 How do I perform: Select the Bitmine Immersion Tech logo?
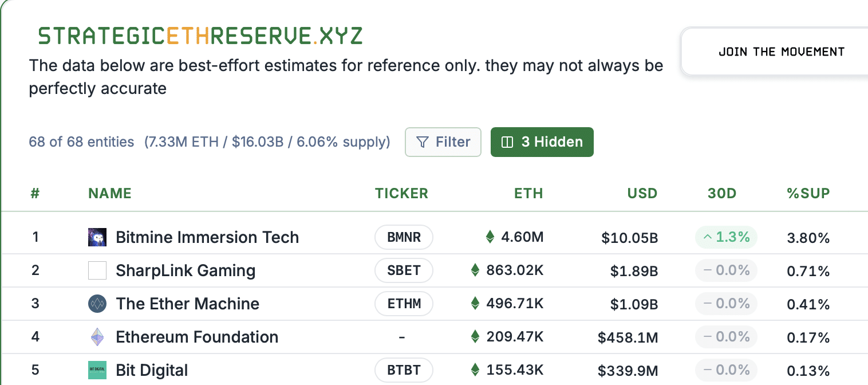pos(97,237)
